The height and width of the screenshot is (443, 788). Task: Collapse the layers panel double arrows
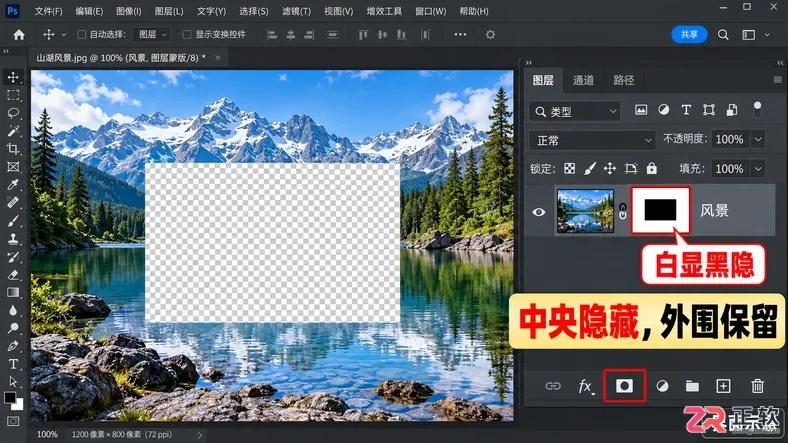click(780, 63)
